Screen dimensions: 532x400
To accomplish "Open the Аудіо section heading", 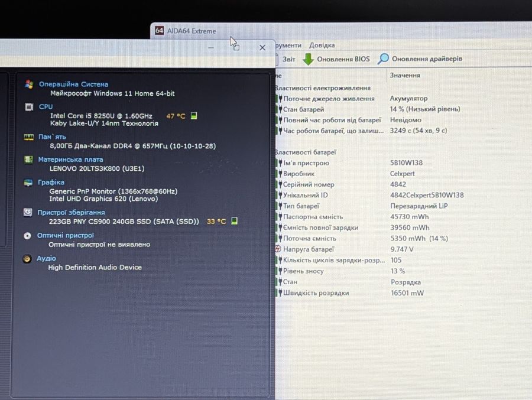I will [46, 258].
